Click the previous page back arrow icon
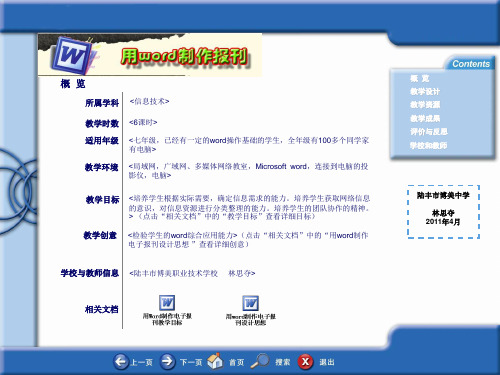The width and height of the screenshot is (500, 375). tap(121, 361)
